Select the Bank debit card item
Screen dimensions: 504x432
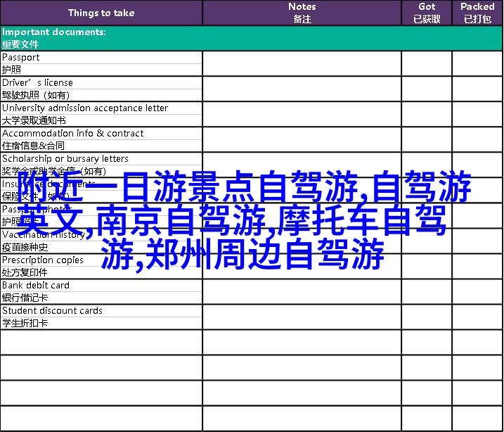(101, 291)
